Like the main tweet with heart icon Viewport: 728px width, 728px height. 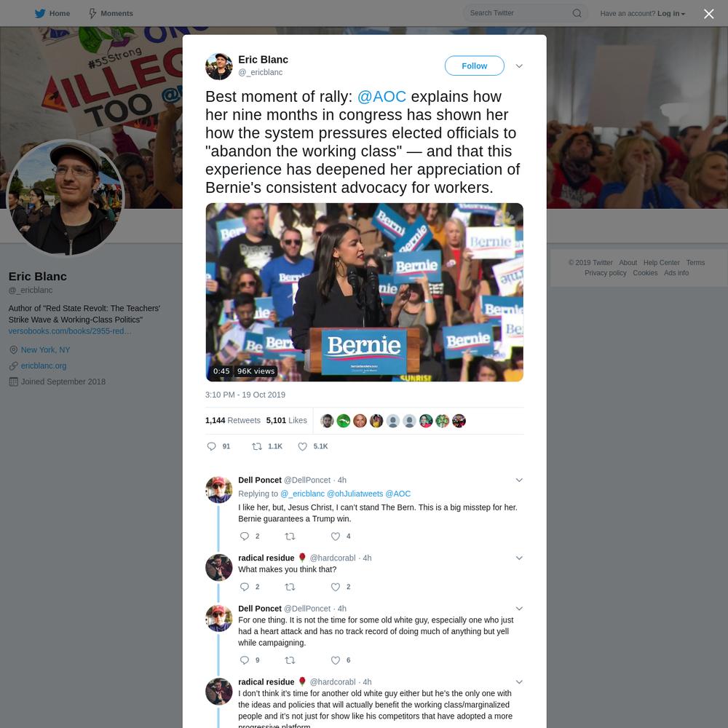(x=302, y=446)
